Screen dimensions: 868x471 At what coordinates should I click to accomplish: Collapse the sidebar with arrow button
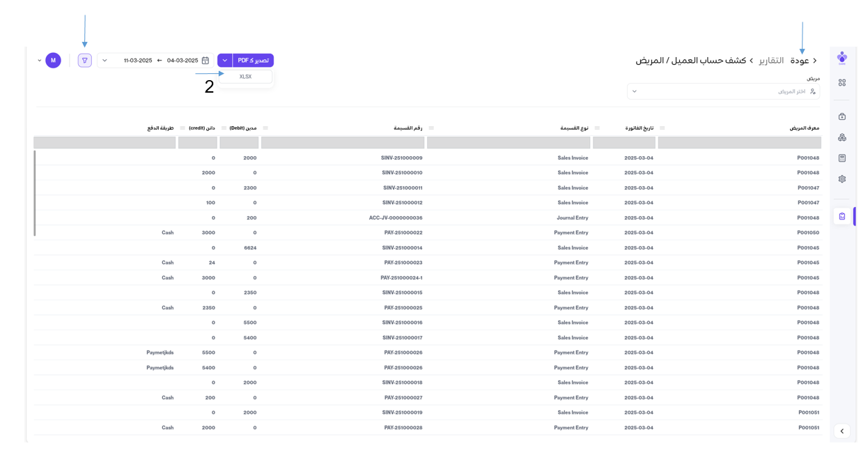click(x=842, y=431)
